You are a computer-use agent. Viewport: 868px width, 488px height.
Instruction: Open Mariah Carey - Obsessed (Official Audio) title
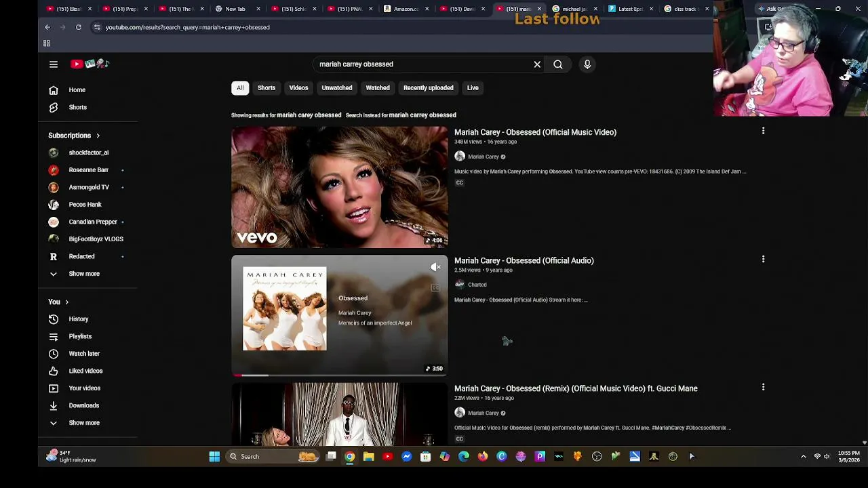(x=524, y=260)
